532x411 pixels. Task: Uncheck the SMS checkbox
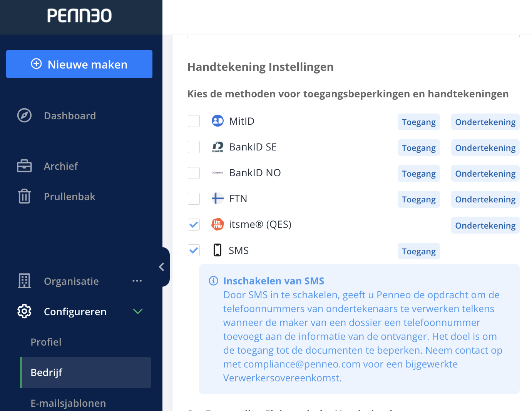pyautogui.click(x=194, y=250)
